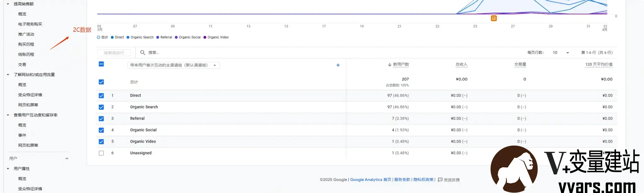Check the Unassigned row checkbox
Viewport: 644px width, 193px height.
pos(101,153)
